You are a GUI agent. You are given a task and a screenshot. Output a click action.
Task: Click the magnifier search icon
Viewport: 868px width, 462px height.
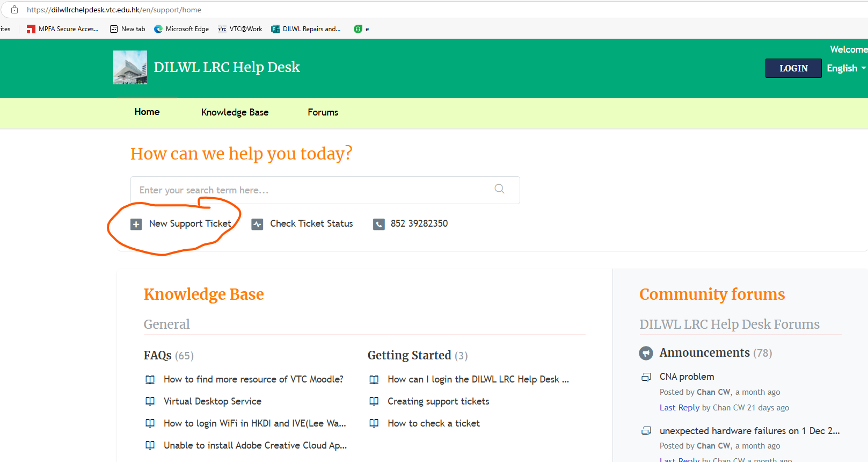[x=499, y=189]
